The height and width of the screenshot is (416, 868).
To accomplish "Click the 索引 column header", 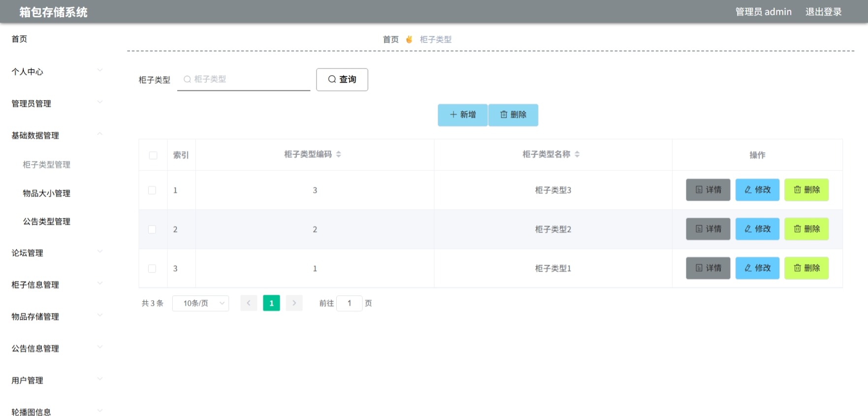I will 181,155.
